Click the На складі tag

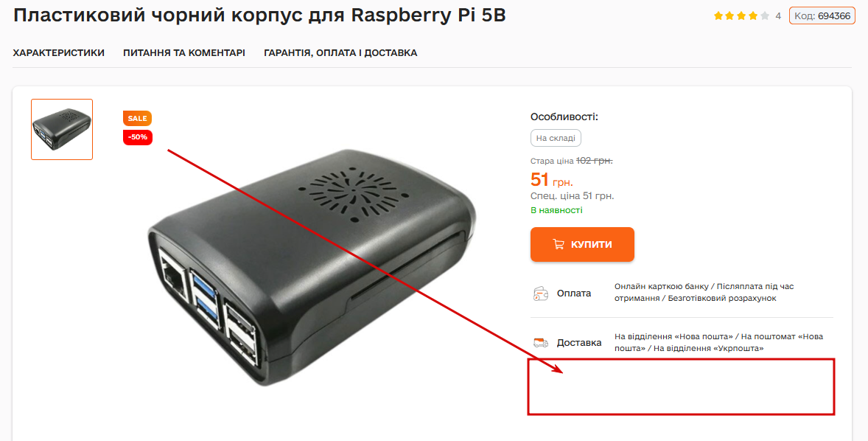556,138
